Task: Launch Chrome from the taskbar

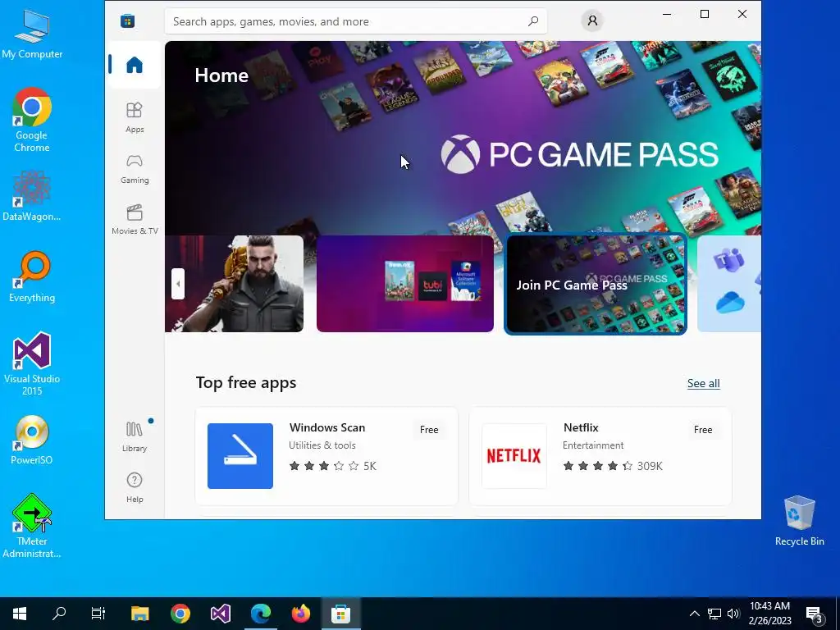Action: pos(180,614)
